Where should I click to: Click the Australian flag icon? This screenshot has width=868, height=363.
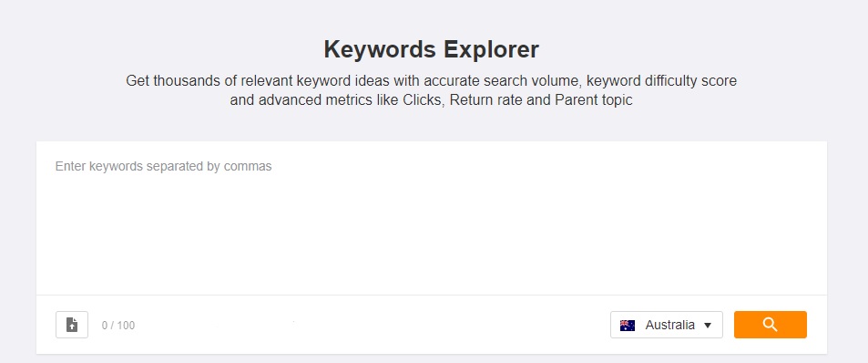628,326
